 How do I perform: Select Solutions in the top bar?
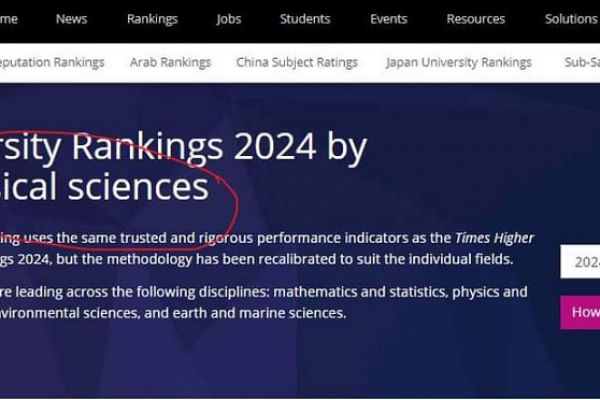coord(571,19)
